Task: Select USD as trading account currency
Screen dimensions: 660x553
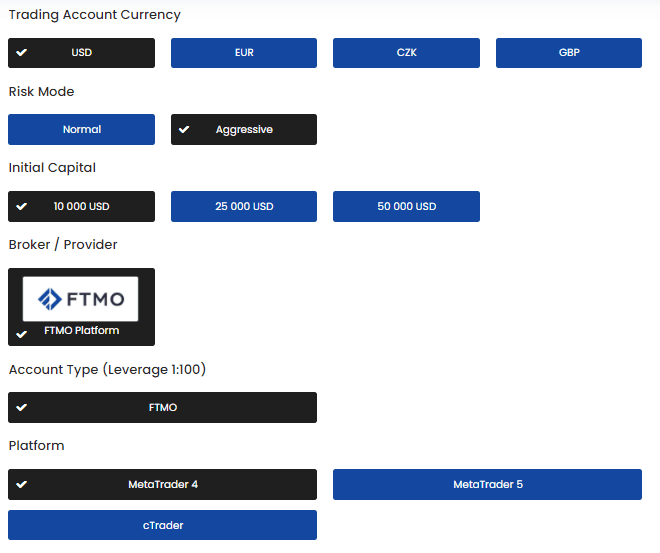Action: point(81,53)
